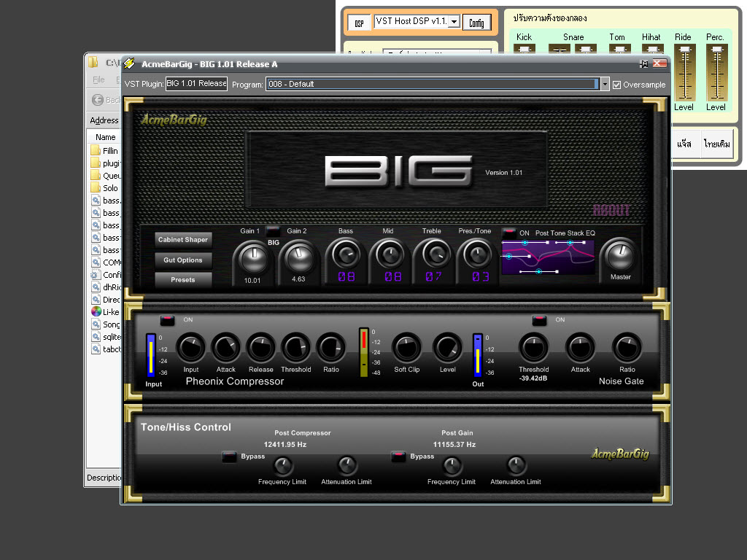Toggle Post Compressor Bypass switch
This screenshot has width=747, height=560.
pos(229,456)
